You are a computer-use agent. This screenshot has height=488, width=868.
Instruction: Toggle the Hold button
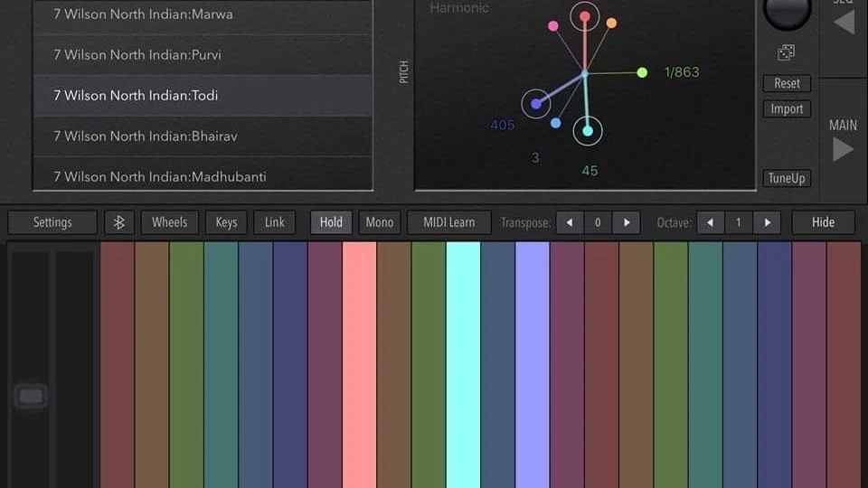pyautogui.click(x=331, y=222)
